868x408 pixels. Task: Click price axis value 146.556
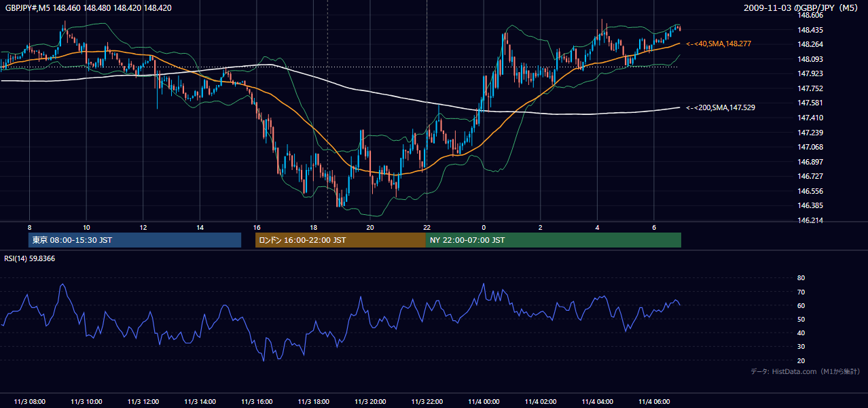pyautogui.click(x=810, y=191)
